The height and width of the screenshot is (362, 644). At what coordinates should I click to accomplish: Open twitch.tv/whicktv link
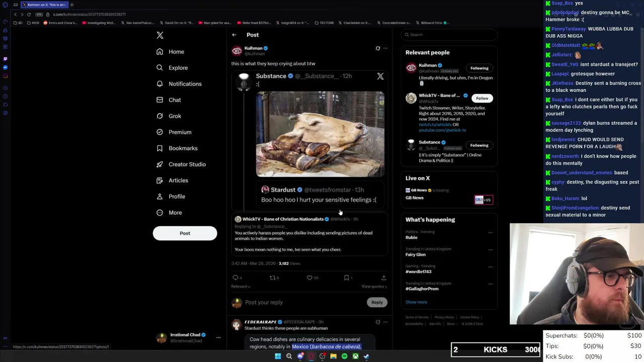[435, 125]
